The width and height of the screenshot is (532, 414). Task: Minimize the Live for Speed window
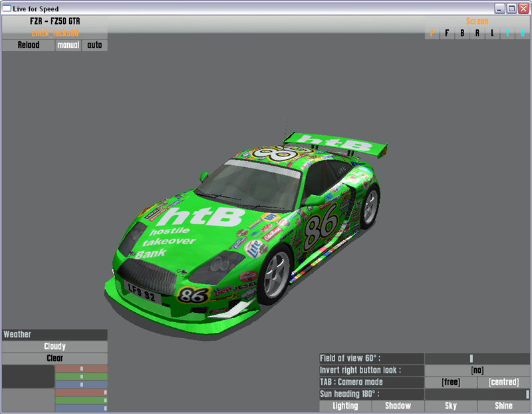pos(499,9)
